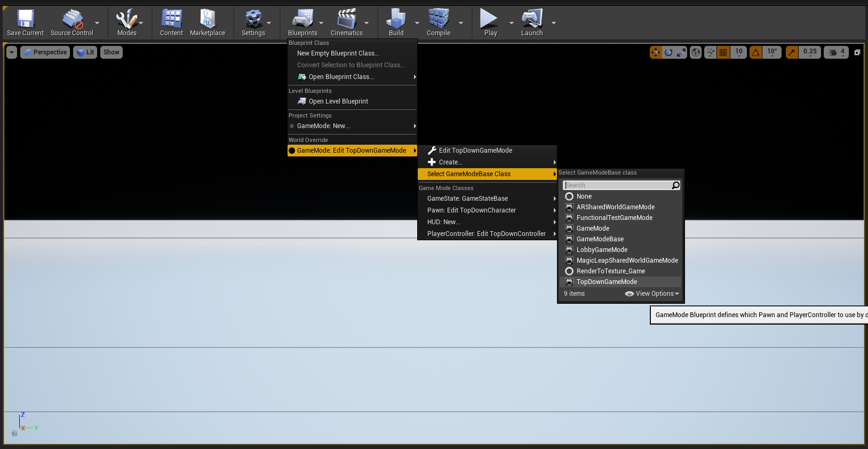
Task: Open the camera speed 4 dropdown
Action: 836,52
